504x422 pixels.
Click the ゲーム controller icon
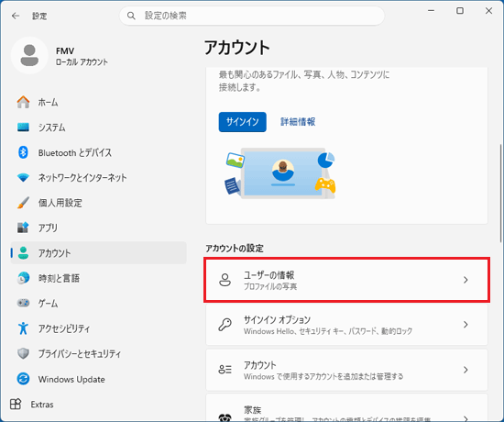(23, 303)
